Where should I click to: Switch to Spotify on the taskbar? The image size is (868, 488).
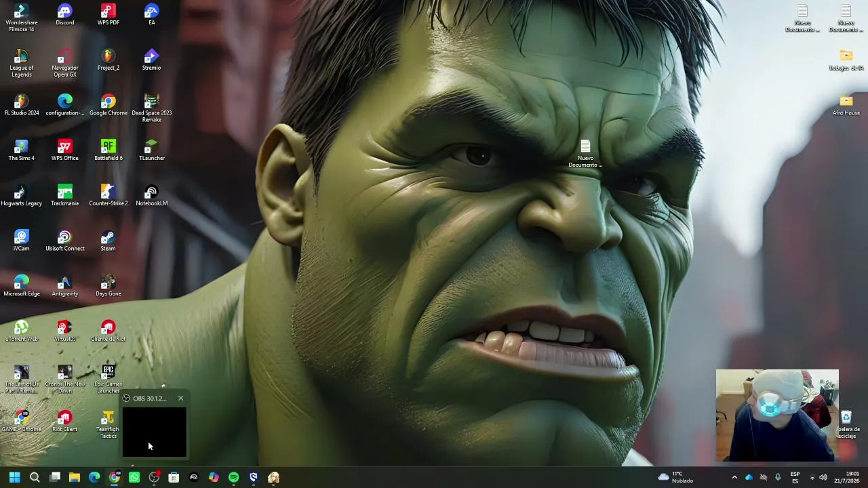click(233, 477)
